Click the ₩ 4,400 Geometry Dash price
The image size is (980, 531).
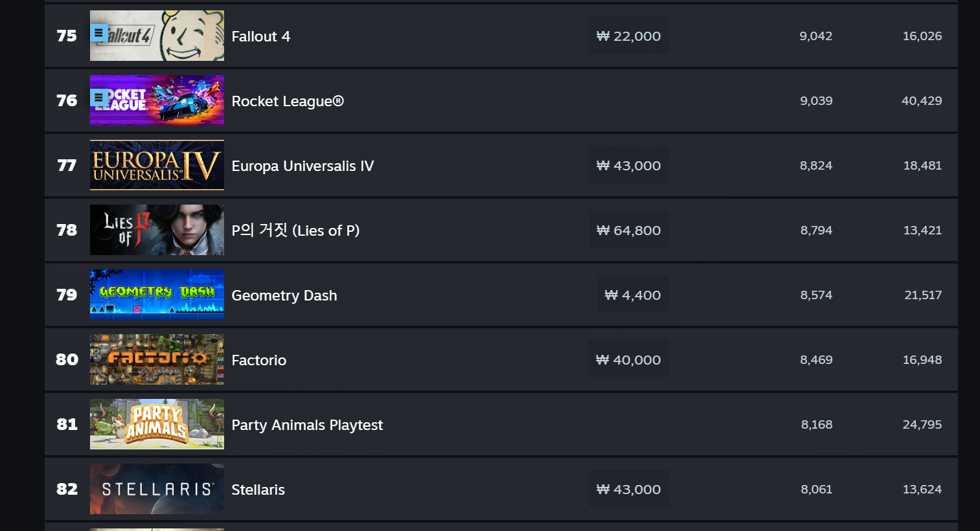tap(633, 295)
